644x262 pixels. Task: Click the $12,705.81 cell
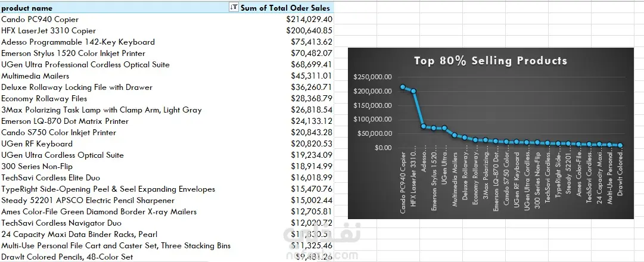312,212
